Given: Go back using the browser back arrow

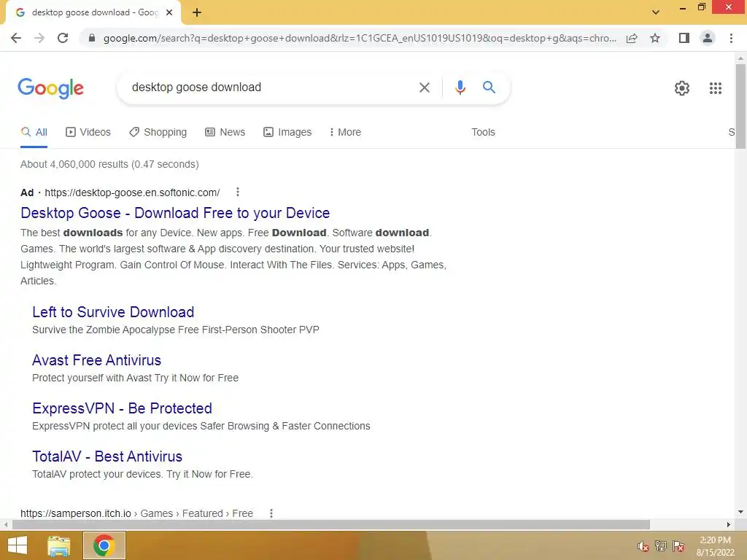Looking at the screenshot, I should click(16, 38).
